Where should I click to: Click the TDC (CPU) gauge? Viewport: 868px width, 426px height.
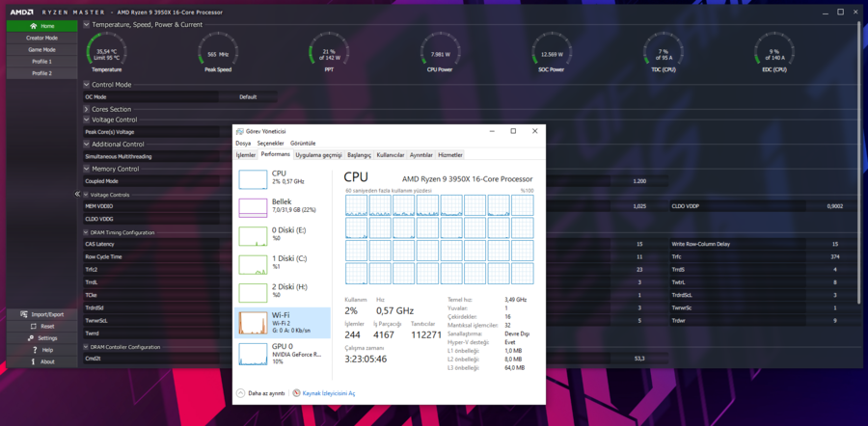pyautogui.click(x=664, y=53)
